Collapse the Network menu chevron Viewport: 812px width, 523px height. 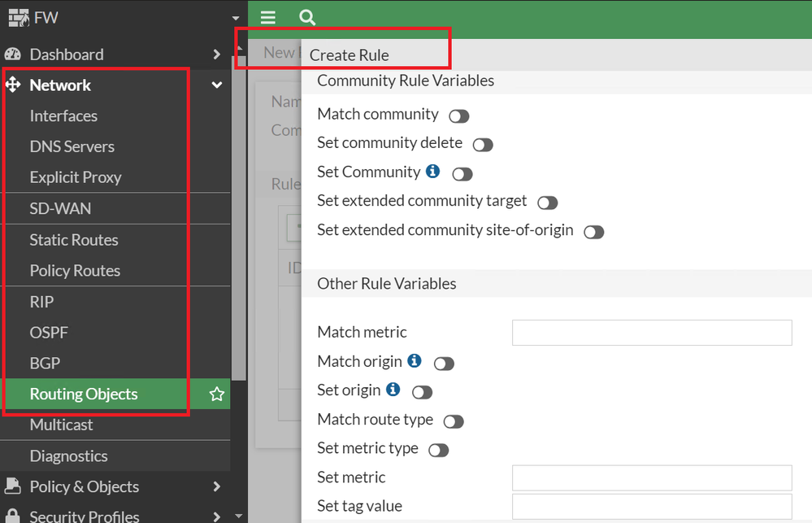(x=217, y=85)
